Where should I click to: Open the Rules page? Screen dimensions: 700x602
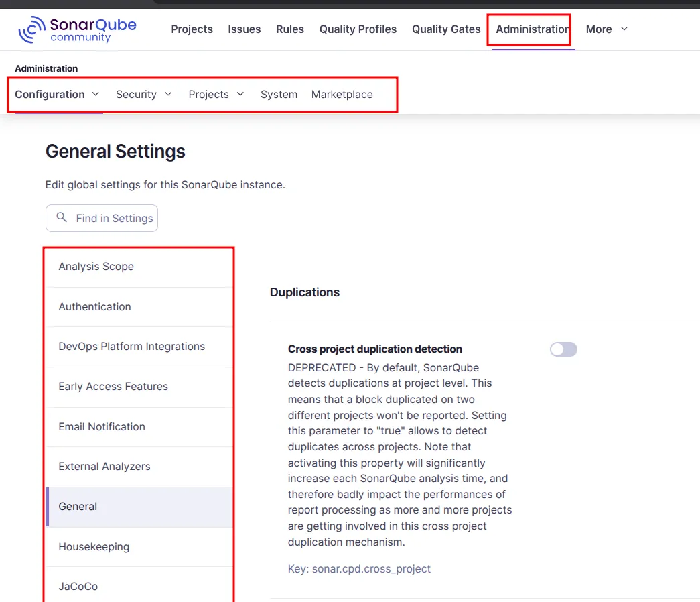click(290, 29)
